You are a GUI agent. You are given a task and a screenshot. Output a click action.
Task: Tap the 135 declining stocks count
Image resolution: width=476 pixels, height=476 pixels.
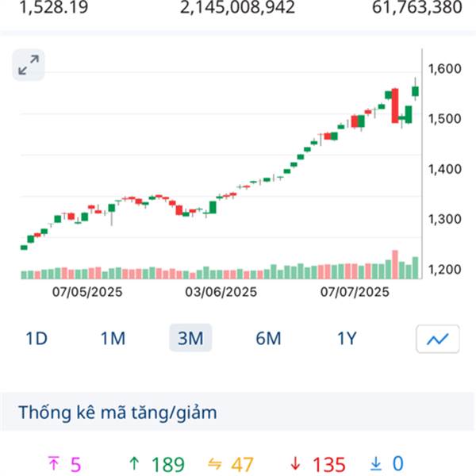328,464
